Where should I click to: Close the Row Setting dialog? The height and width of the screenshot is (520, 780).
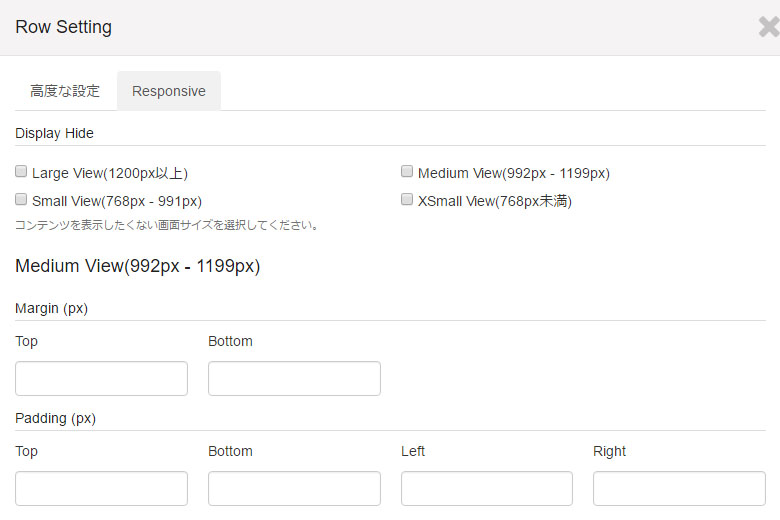[769, 27]
